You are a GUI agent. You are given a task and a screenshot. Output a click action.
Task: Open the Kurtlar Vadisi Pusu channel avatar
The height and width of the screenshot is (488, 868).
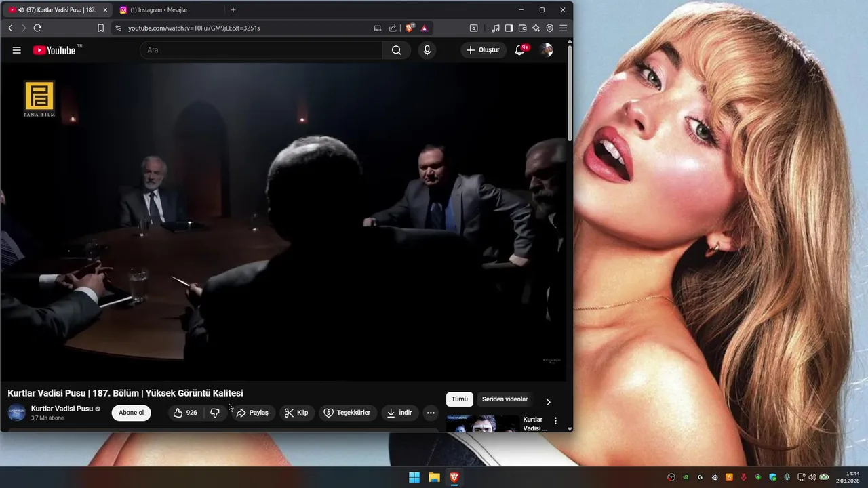point(17,413)
